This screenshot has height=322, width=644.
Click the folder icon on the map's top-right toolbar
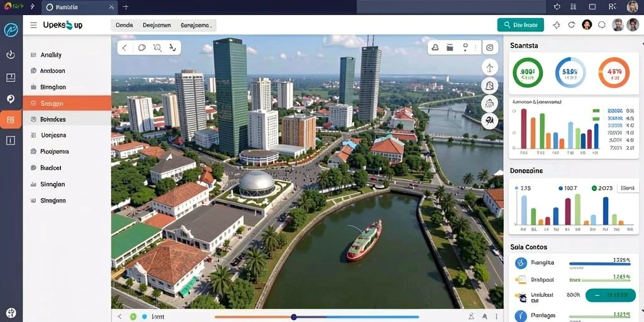450,48
